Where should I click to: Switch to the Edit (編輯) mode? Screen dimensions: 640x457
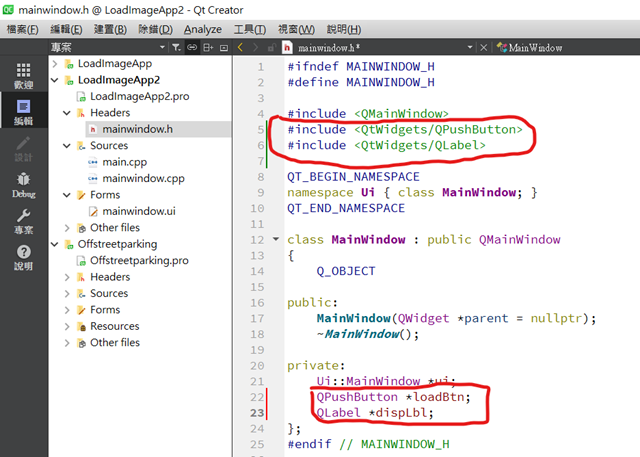point(23,111)
